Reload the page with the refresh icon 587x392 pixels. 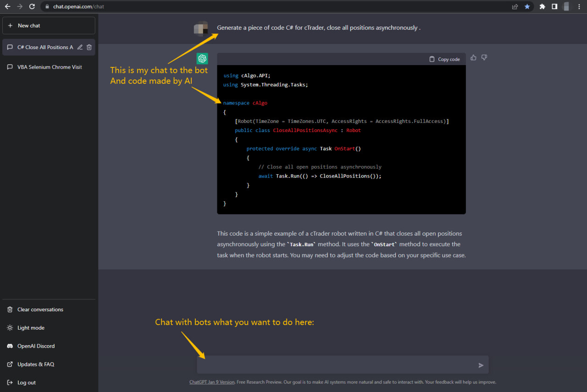tap(32, 7)
